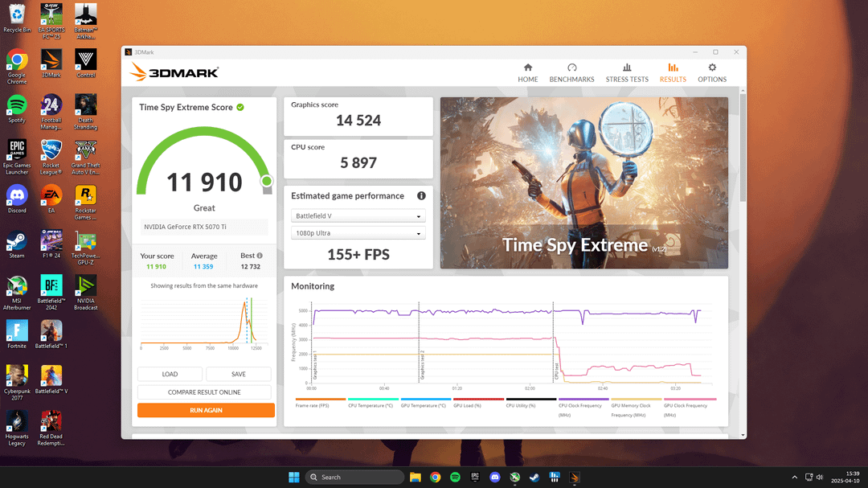Screen dimensions: 868x488
Task: Toggle CPU Utility (%) legend entry
Action: (531, 403)
